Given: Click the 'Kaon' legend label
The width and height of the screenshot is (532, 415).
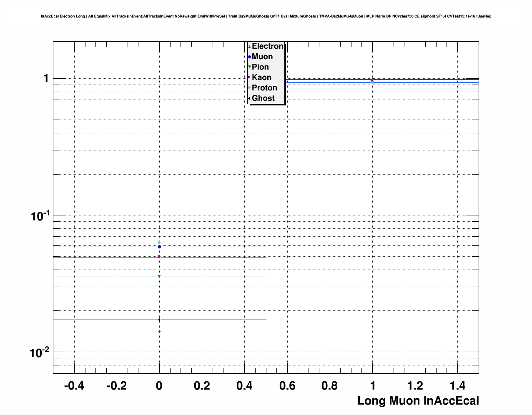Looking at the screenshot, I should point(262,77).
